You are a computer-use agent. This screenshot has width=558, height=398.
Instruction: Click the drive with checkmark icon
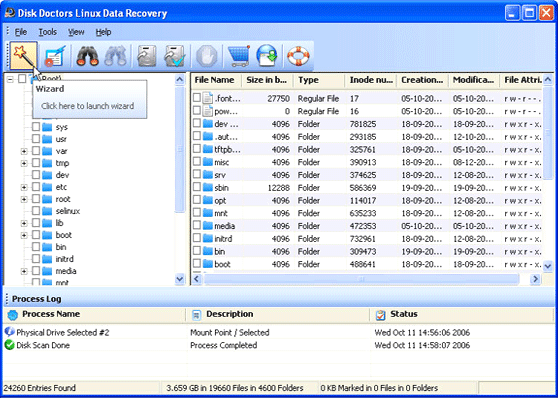click(175, 56)
